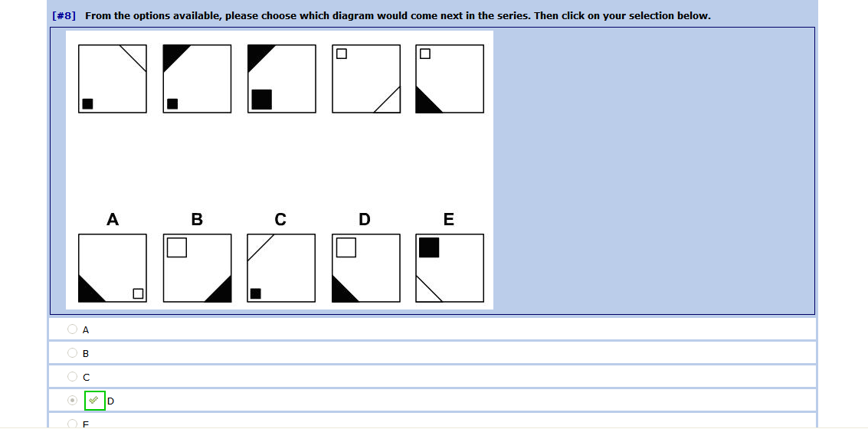Select radio button for answer A
Screen dimensions: 868x429
[x=72, y=329]
